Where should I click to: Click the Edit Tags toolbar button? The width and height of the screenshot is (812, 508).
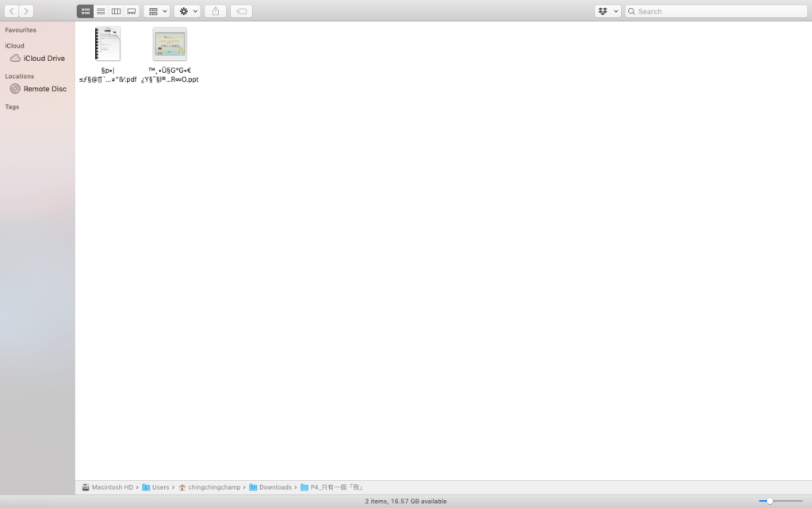241,11
